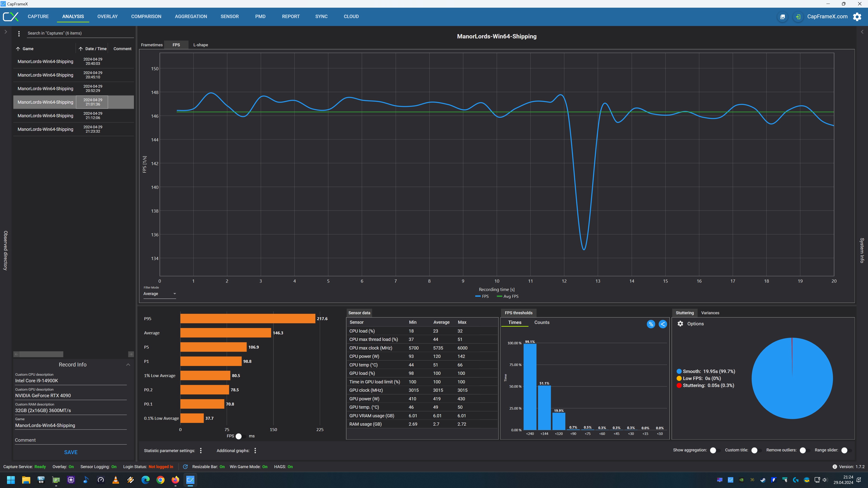Click the SAVE button
868x488 pixels.
(71, 452)
